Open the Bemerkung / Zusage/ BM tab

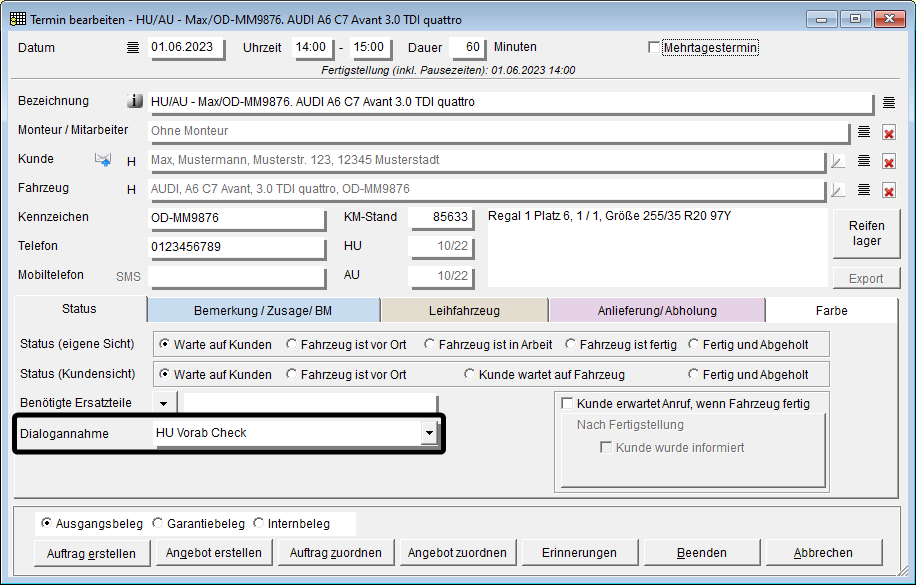tap(263, 310)
